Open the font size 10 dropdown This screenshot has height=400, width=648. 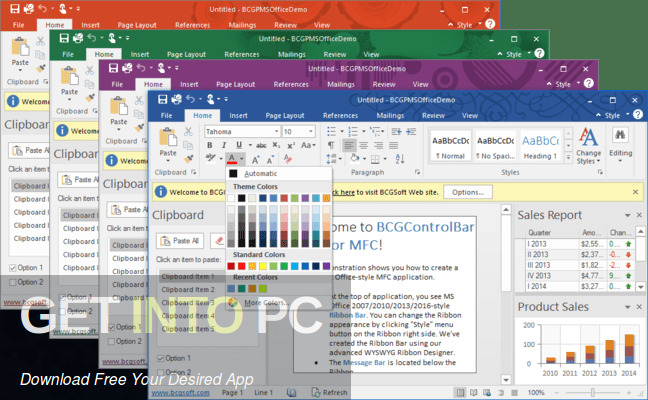(x=311, y=131)
